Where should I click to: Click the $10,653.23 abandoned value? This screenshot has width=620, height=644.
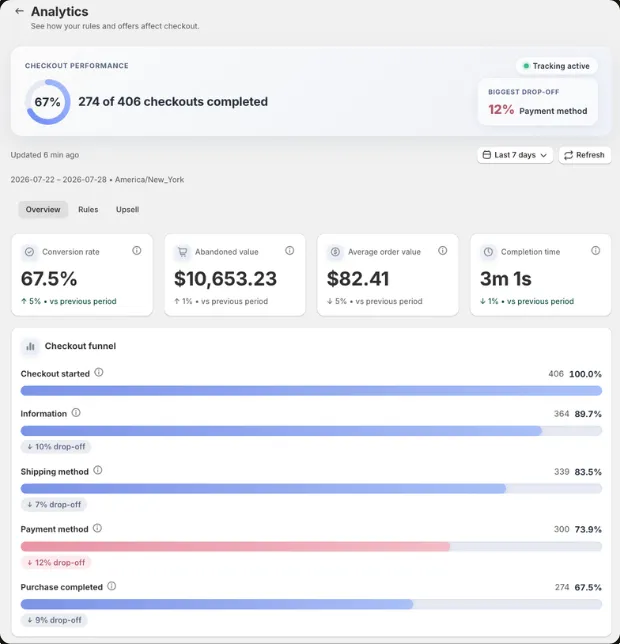[x=225, y=278]
